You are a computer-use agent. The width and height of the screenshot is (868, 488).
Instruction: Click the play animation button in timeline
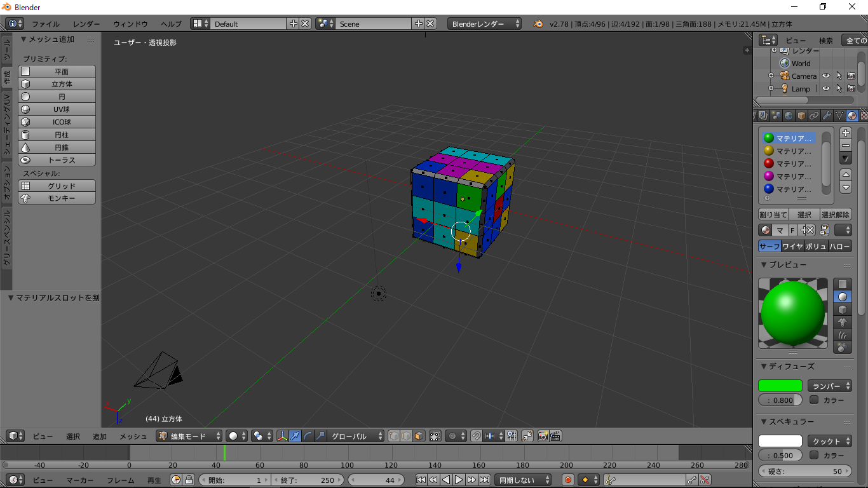pos(459,480)
